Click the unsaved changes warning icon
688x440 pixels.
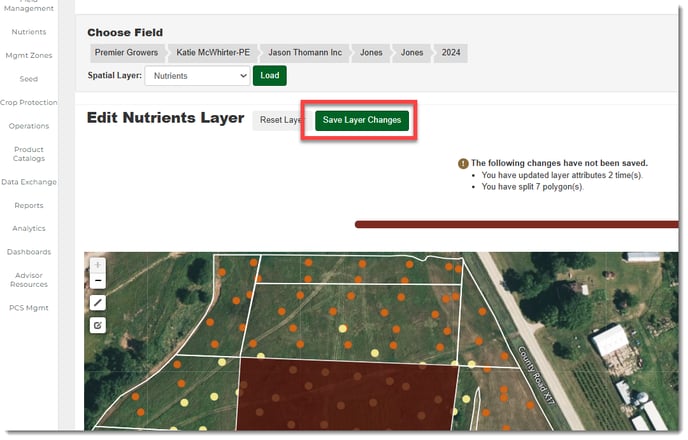pyautogui.click(x=463, y=163)
